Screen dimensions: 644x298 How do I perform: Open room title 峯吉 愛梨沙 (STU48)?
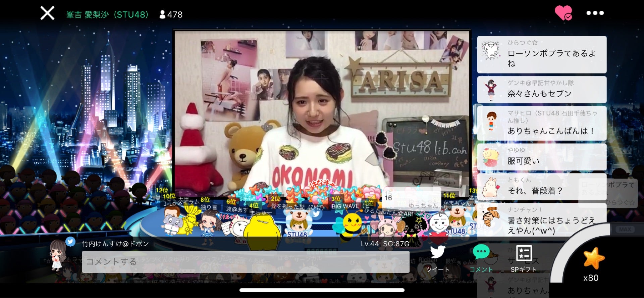107,15
